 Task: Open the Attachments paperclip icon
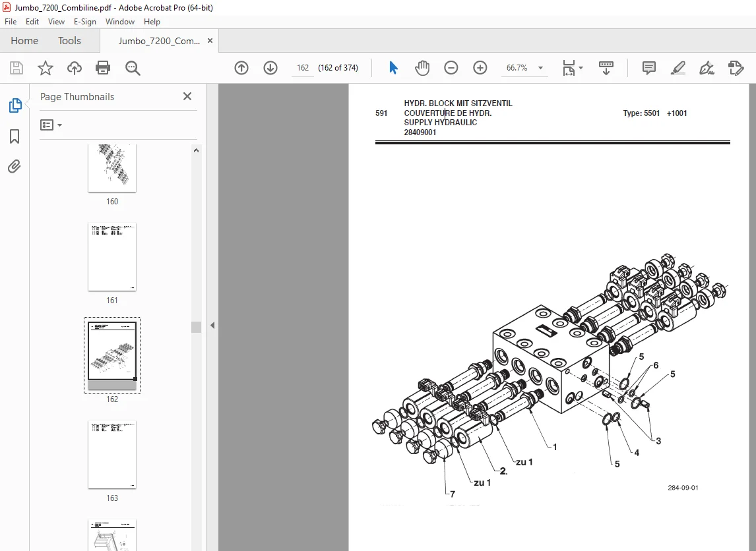[15, 167]
